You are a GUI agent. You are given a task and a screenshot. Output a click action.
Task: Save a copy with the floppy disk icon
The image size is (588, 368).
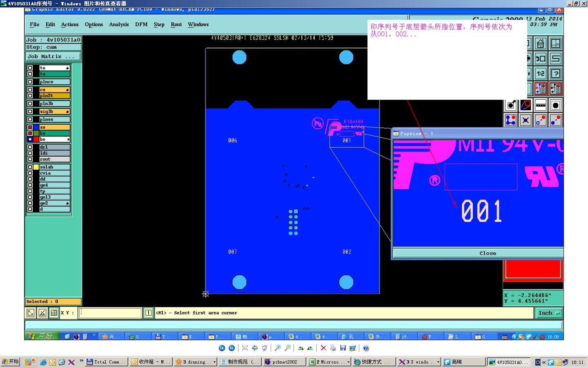[343, 348]
